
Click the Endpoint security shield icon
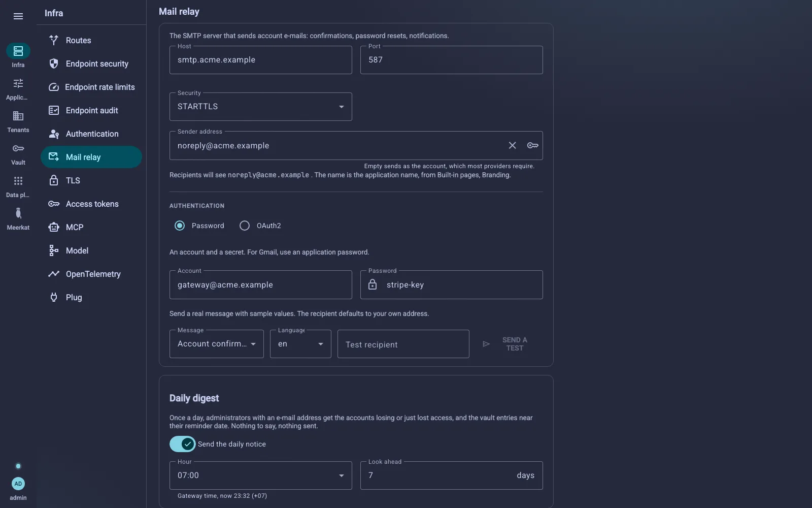54,63
